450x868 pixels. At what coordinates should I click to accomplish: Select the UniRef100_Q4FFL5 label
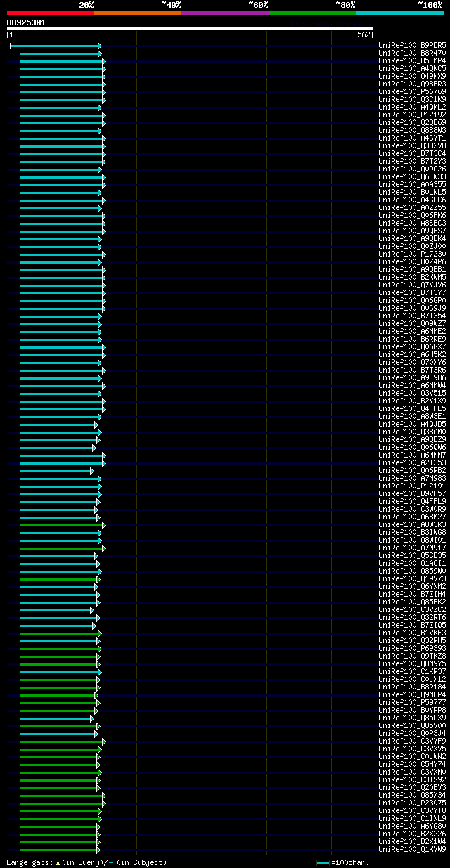[412, 408]
